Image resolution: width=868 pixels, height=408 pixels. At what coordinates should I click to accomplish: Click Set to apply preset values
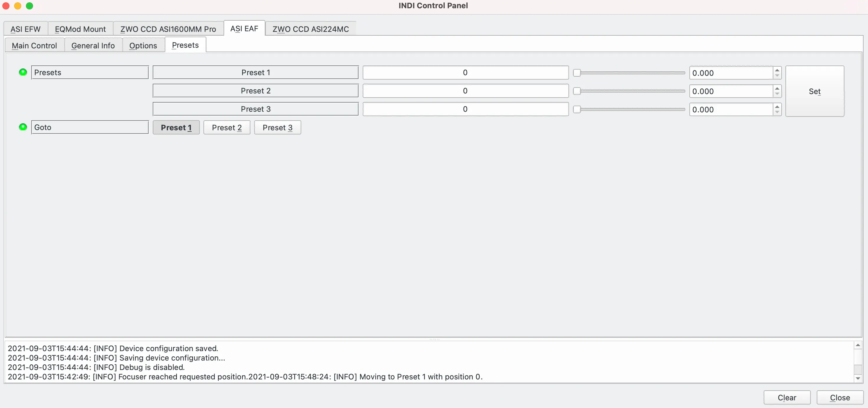pyautogui.click(x=815, y=91)
